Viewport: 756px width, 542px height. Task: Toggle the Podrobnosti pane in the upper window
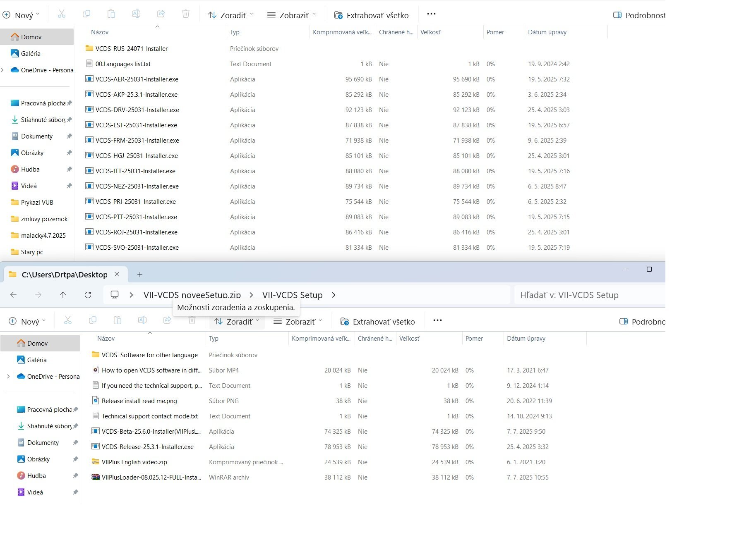(x=639, y=15)
